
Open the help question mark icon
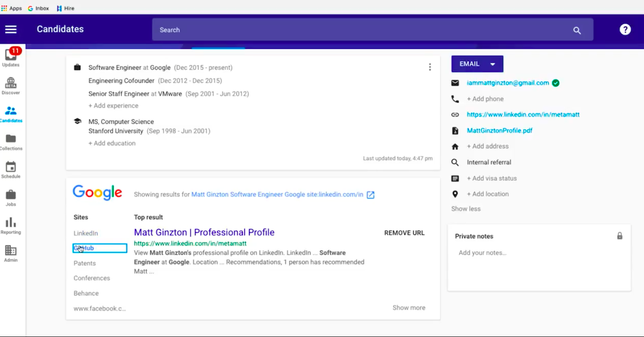pyautogui.click(x=625, y=30)
